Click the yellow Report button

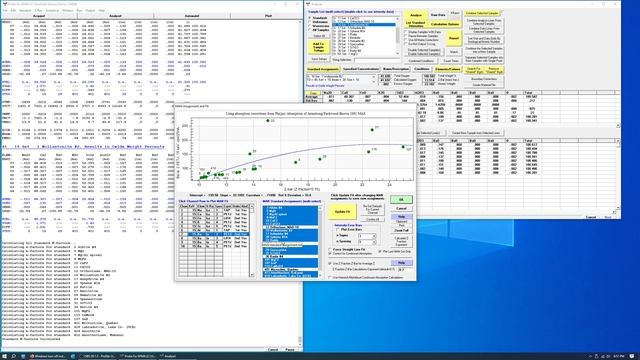[453, 38]
